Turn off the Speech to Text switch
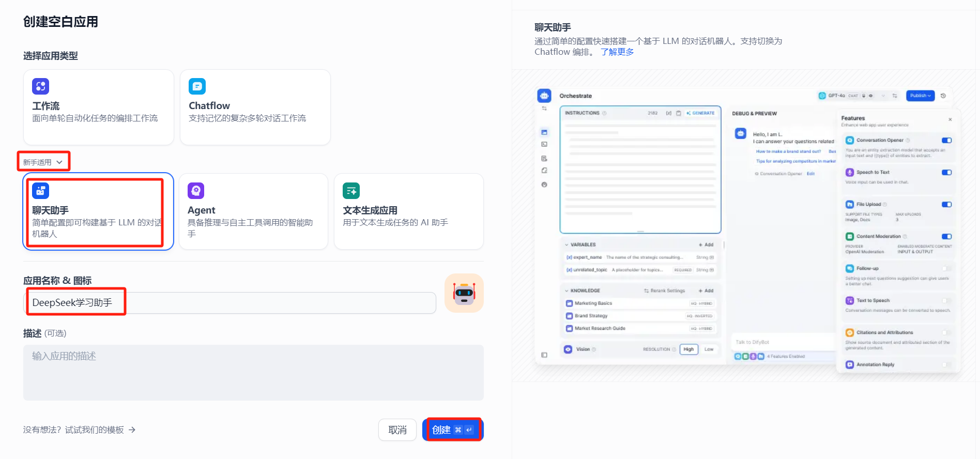The image size is (980, 459). (x=947, y=173)
